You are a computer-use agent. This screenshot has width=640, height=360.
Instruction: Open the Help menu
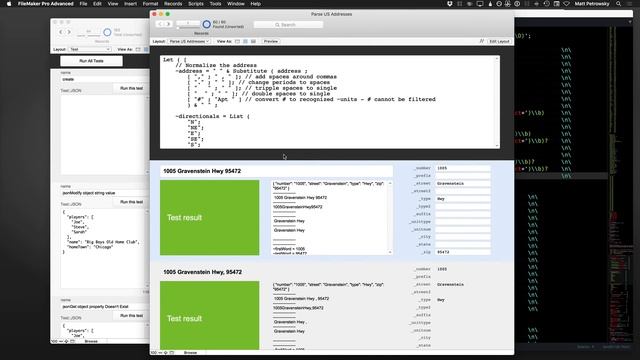pos(256,4)
